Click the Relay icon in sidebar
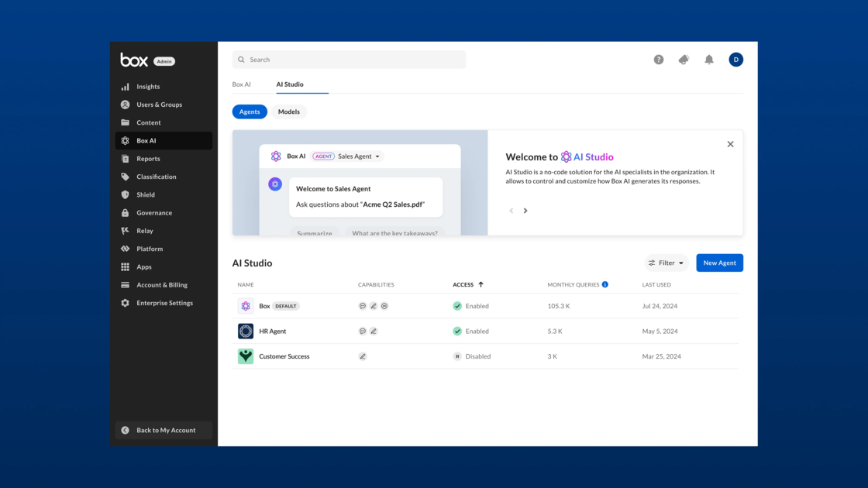Image resolution: width=868 pixels, height=488 pixels. pos(125,231)
